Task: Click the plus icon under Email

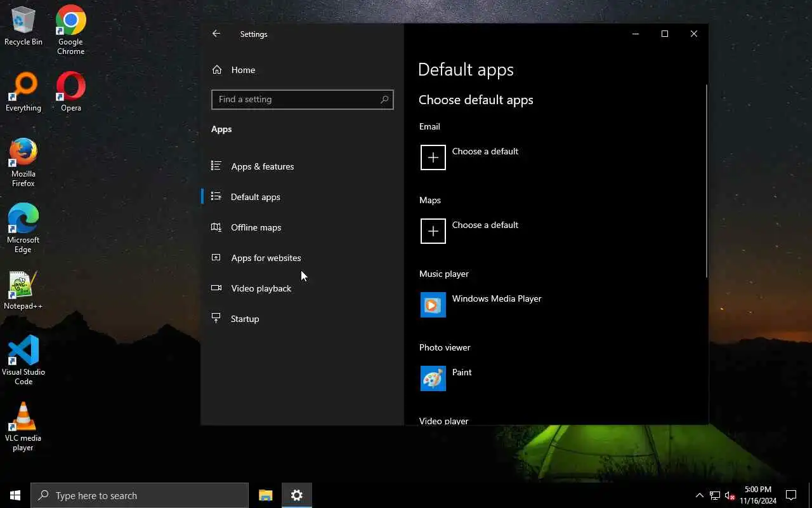Action: click(x=433, y=157)
